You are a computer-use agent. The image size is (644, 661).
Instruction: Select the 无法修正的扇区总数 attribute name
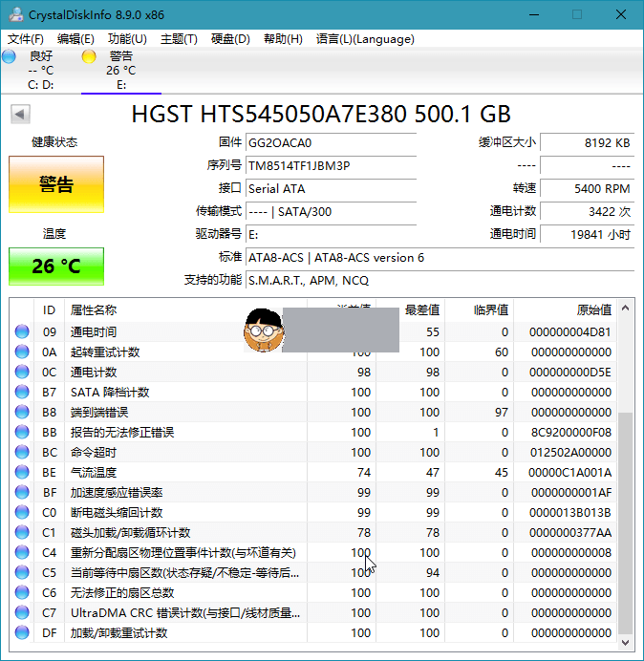click(122, 593)
